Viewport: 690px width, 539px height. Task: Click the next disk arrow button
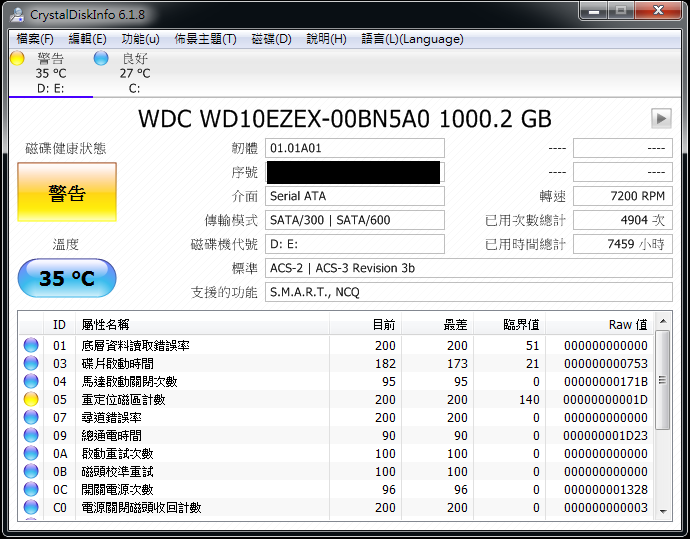[x=661, y=118]
